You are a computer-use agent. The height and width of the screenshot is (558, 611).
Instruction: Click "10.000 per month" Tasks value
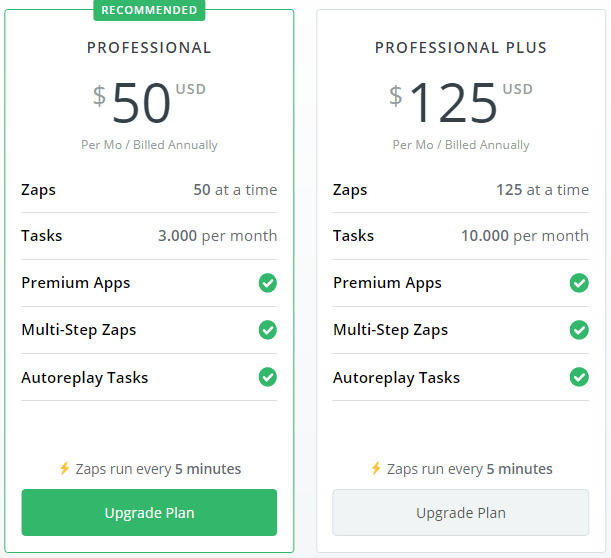[525, 236]
